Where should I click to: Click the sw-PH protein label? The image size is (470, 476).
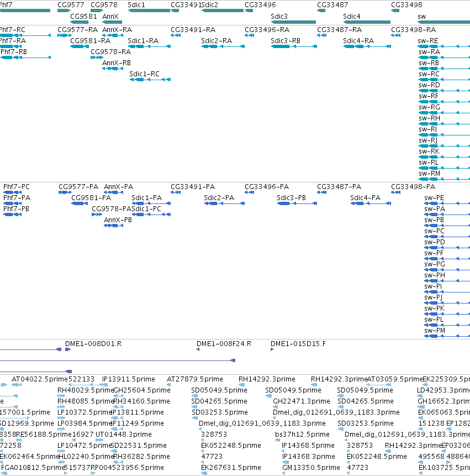pos(435,275)
